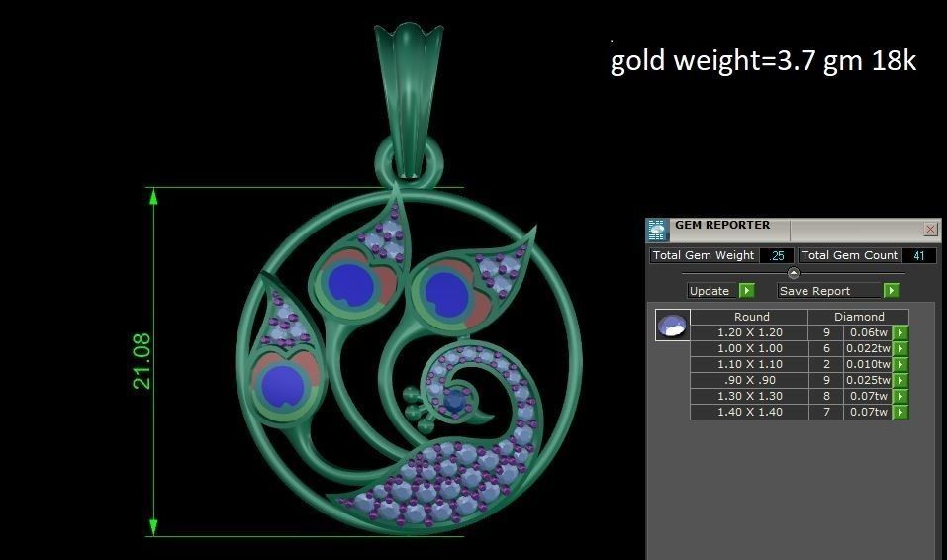Click green arrow for 1.40 X 1.40 row
This screenshot has height=560, width=947.
click(x=900, y=412)
